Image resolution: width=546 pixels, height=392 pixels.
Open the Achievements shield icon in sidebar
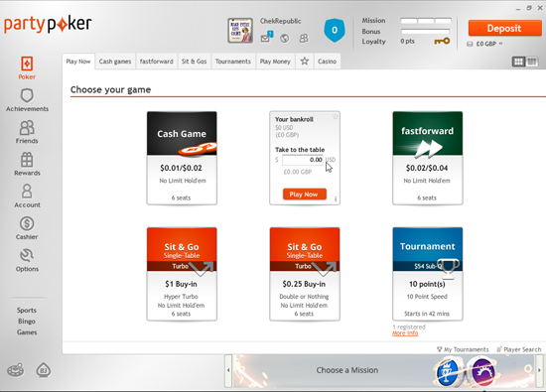27,95
